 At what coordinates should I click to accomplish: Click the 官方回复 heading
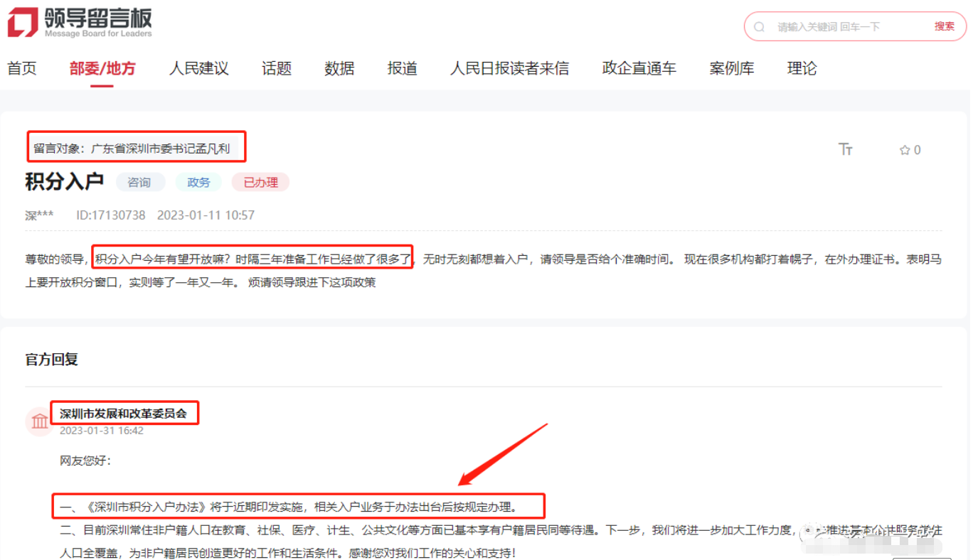pyautogui.click(x=52, y=360)
